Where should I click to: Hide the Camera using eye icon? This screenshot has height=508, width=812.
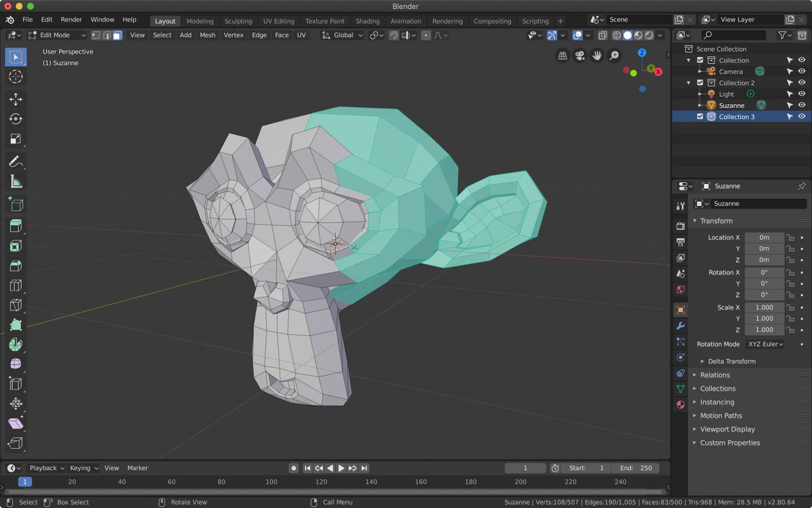[x=802, y=71]
